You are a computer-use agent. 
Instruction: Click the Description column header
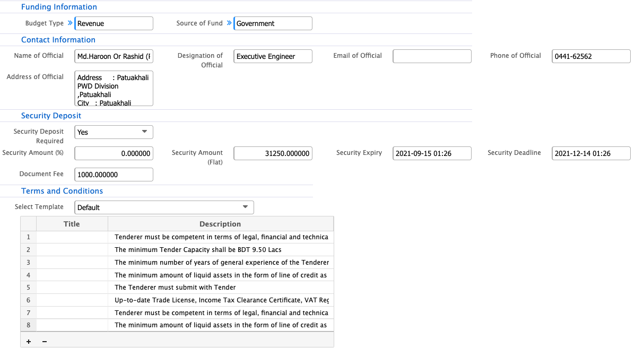click(x=220, y=224)
